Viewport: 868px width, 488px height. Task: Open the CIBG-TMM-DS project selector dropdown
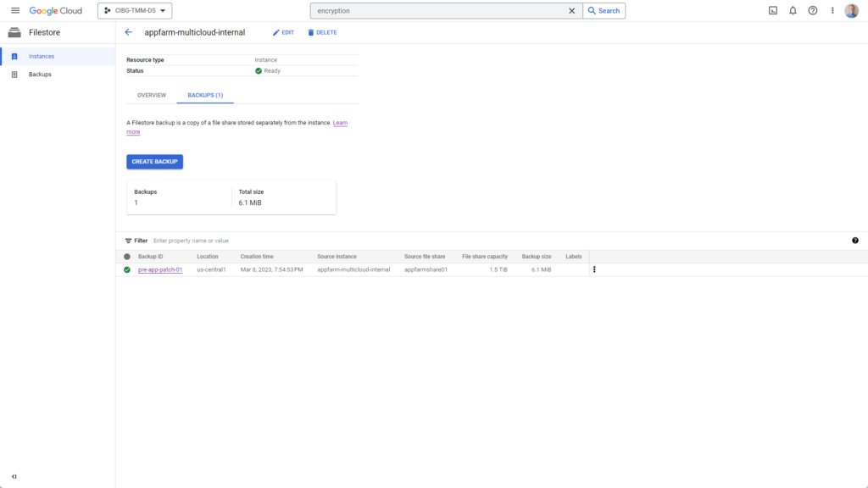click(x=135, y=11)
